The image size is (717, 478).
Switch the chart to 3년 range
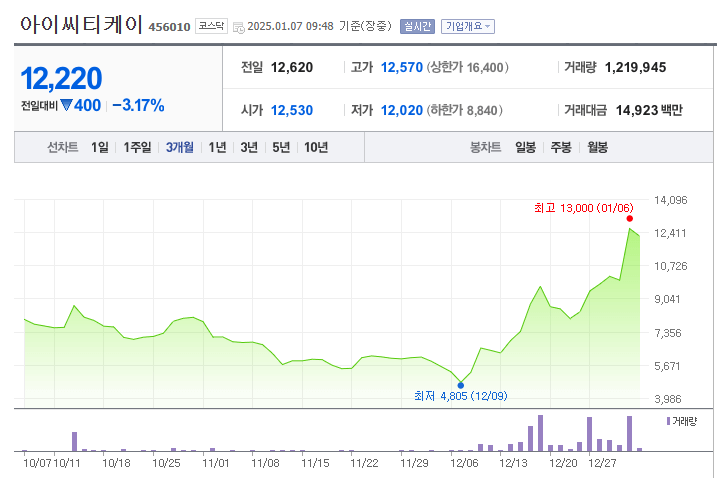pos(249,147)
